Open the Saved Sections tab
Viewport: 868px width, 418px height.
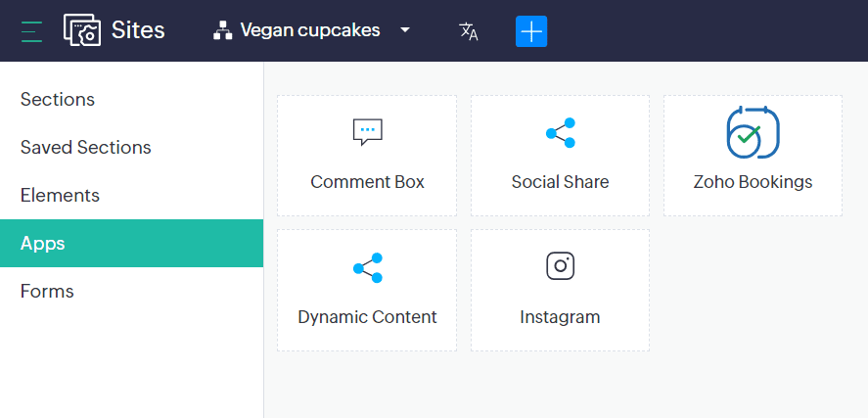click(x=86, y=148)
